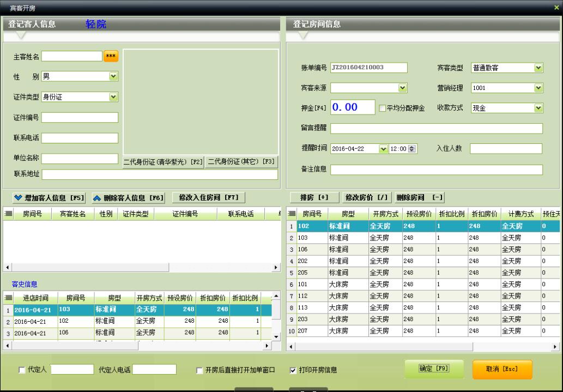Image resolution: width=563 pixels, height=392 pixels.
Task: Uncheck the 打印开房信息 checkbox
Action: point(293,370)
